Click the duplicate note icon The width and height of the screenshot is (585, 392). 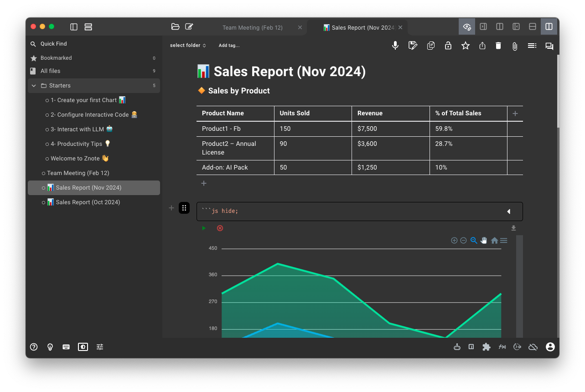point(431,46)
